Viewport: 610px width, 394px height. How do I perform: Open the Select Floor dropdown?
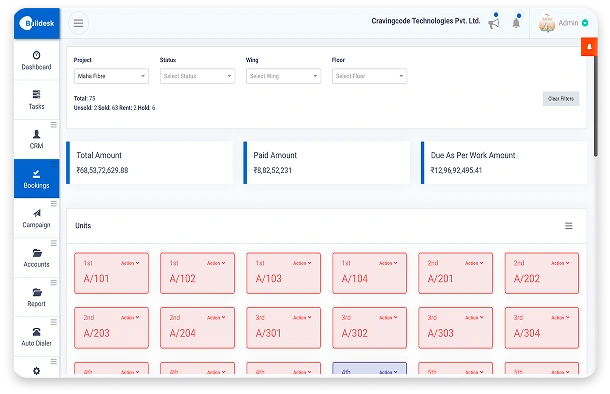click(x=369, y=76)
